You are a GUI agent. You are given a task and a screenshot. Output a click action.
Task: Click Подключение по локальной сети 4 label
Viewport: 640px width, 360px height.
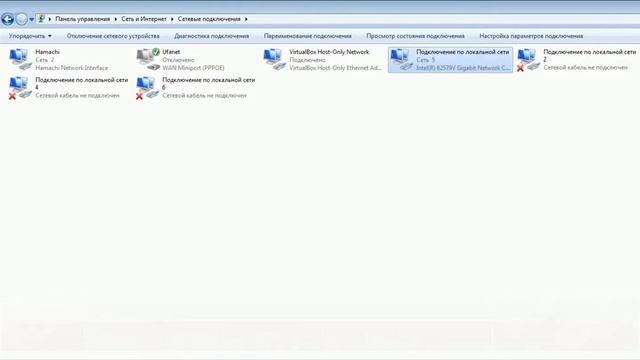click(82, 83)
